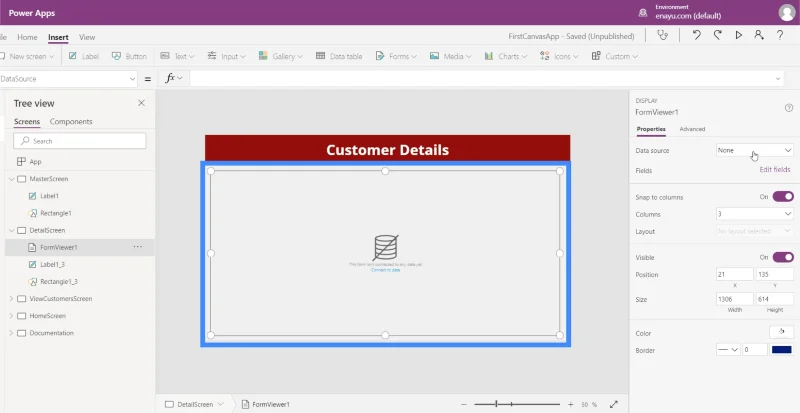800x413 pixels.
Task: Toggle the Visible switch
Action: (x=783, y=257)
